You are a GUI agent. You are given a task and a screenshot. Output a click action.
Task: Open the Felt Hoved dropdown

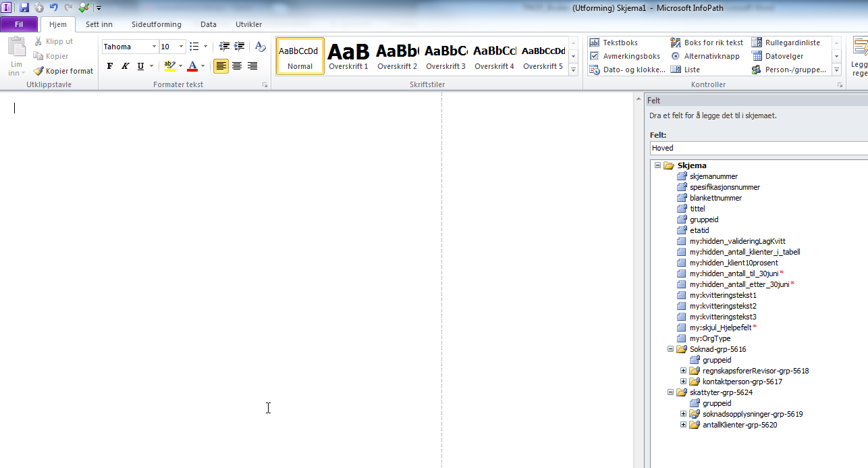[759, 148]
